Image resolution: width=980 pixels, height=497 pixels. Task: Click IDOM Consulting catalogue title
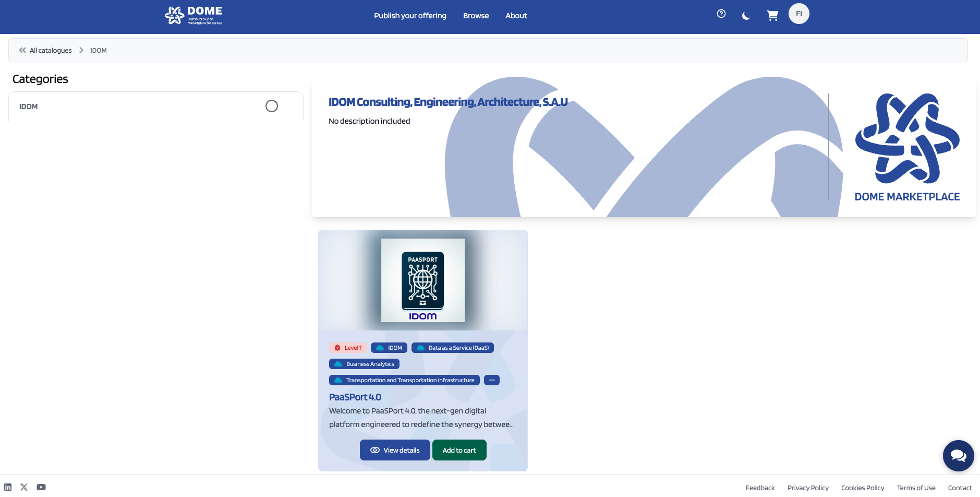[x=448, y=102]
